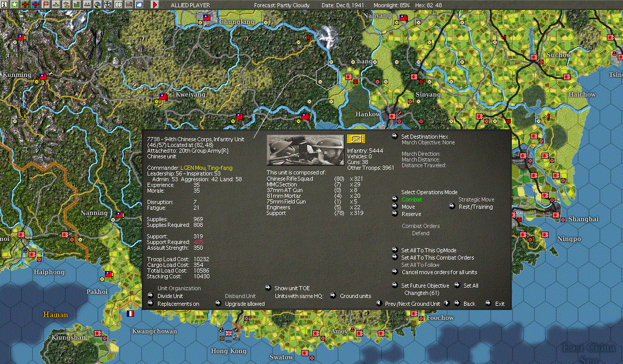Open commander LGEN Mou, Ting-fang

click(206, 168)
